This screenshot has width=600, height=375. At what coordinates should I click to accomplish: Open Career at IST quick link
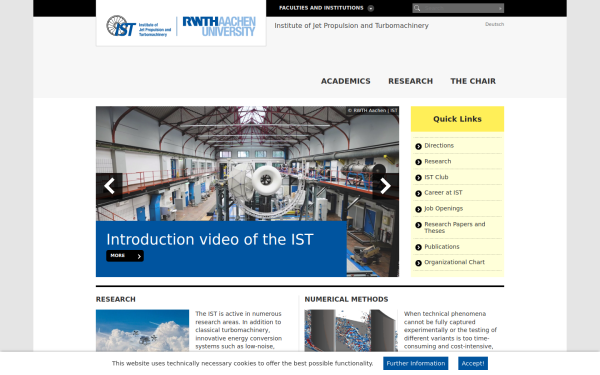pyautogui.click(x=443, y=193)
